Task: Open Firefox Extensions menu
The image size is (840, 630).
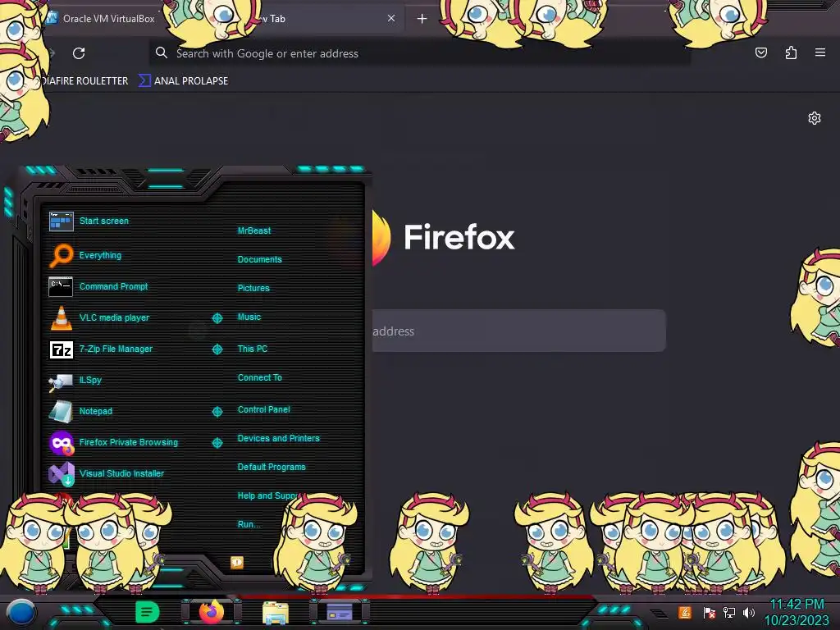Action: 791,52
